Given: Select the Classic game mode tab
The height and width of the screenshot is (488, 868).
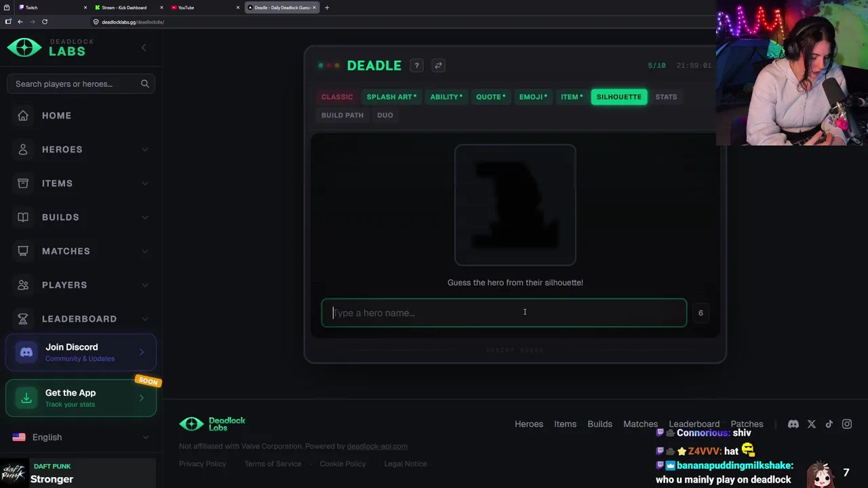Looking at the screenshot, I should 337,97.
